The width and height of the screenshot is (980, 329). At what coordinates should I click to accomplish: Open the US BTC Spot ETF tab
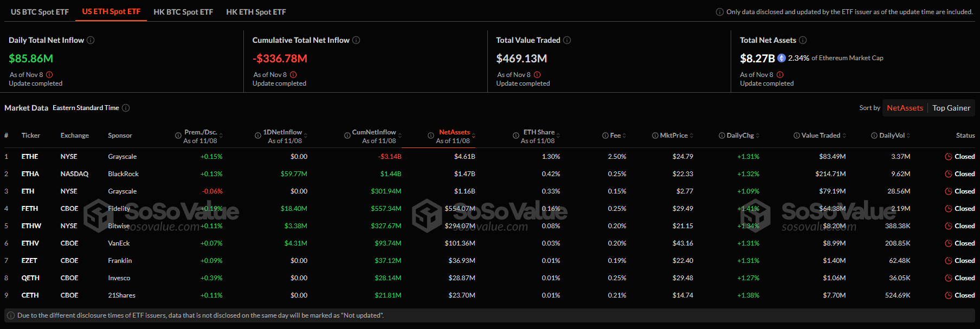(40, 12)
